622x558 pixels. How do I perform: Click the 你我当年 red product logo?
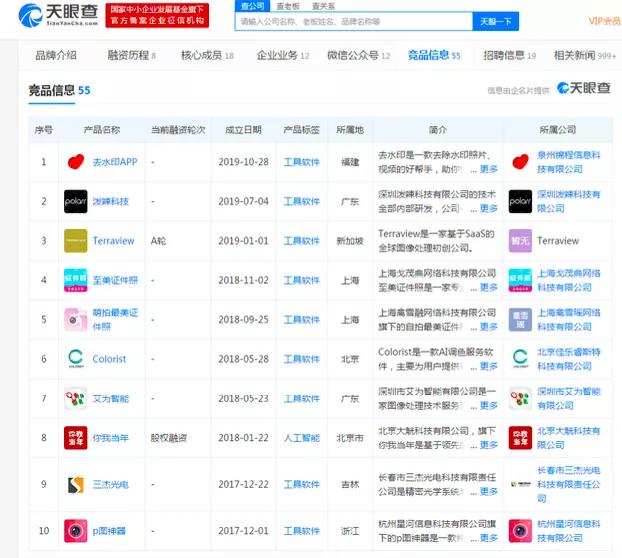(76, 437)
